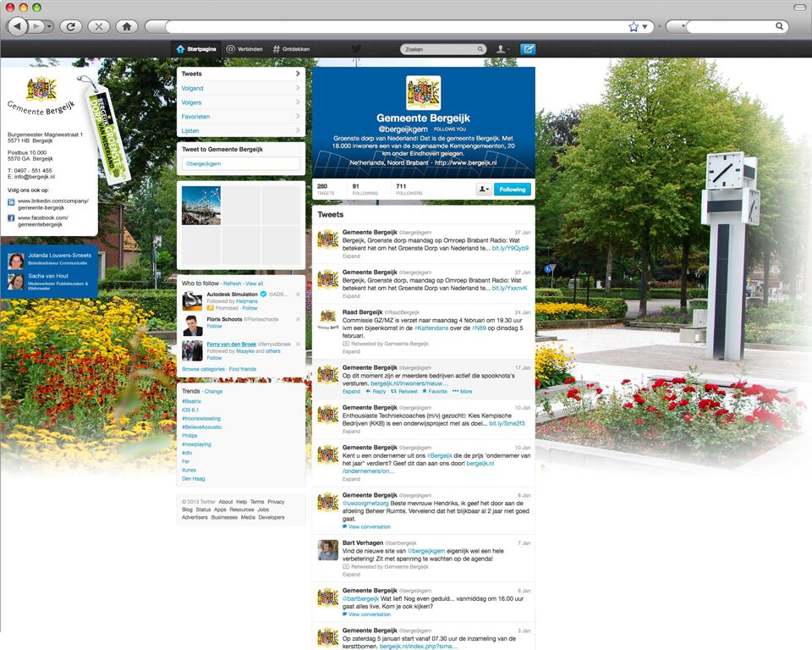Open Raad Bergeijk avatar
This screenshot has width=812, height=650.
coord(328,319)
